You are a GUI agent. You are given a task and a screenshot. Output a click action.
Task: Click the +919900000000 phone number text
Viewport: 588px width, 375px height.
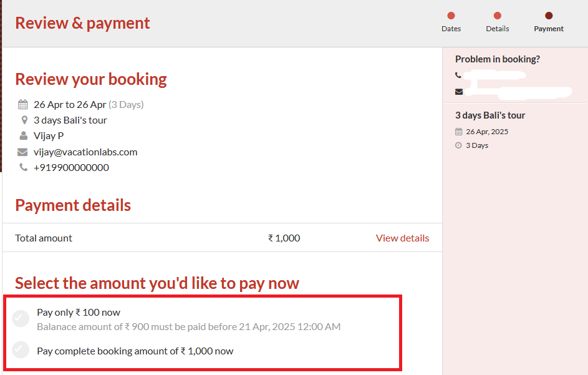pyautogui.click(x=71, y=167)
